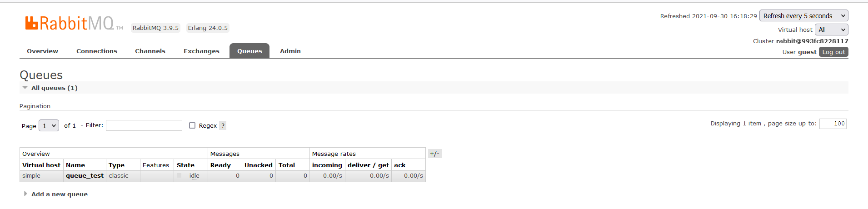Click the Regex help question mark
The height and width of the screenshot is (209, 868).
pyautogui.click(x=223, y=126)
